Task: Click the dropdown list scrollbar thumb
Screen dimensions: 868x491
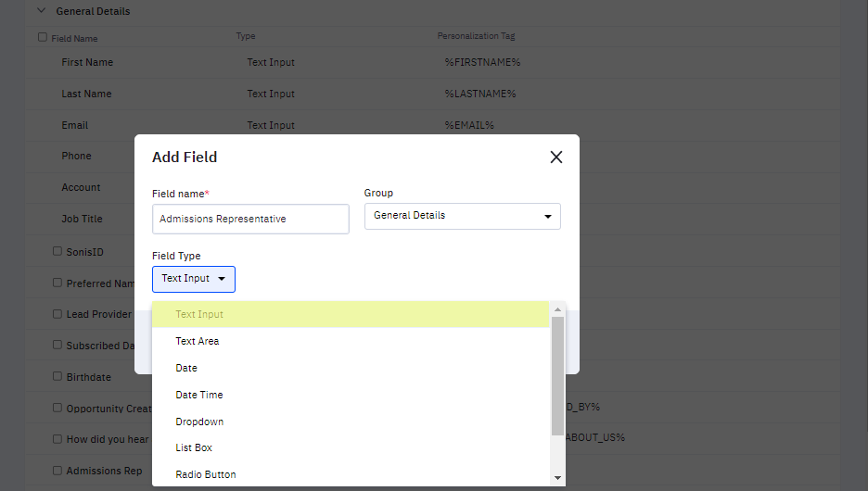Action: pyautogui.click(x=557, y=375)
